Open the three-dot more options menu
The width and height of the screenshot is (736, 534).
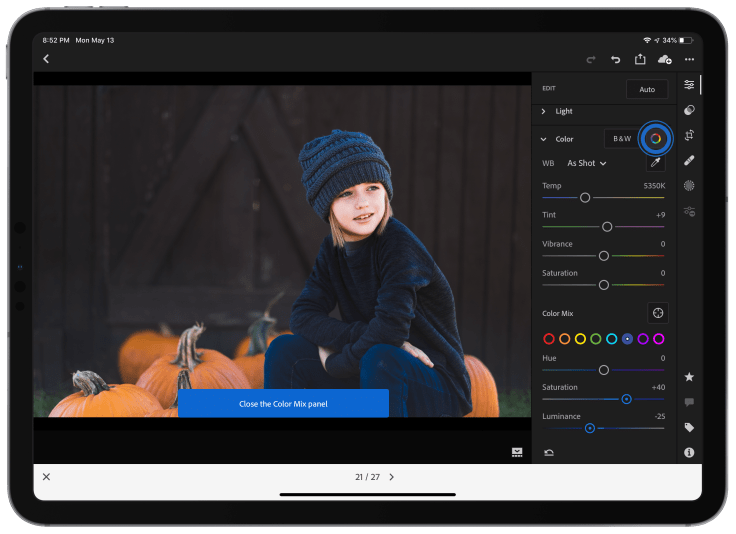689,59
